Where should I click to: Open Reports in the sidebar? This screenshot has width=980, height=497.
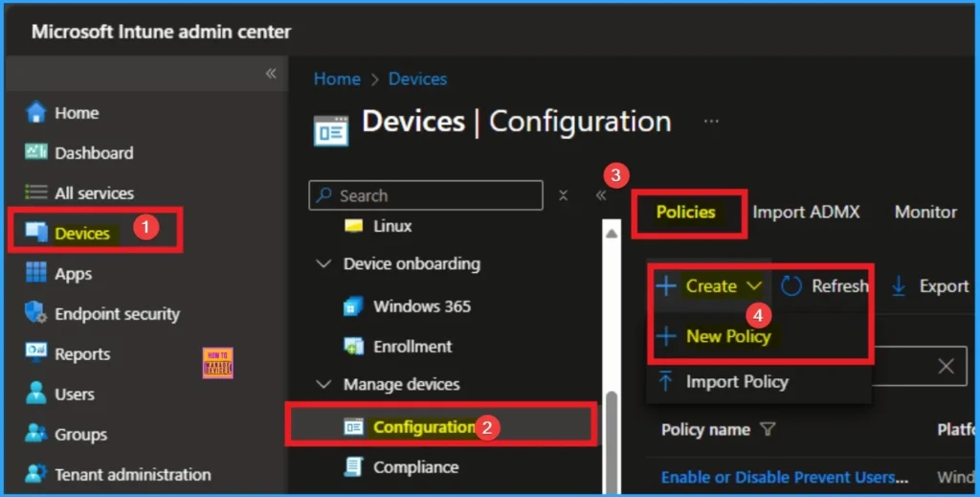[82, 354]
